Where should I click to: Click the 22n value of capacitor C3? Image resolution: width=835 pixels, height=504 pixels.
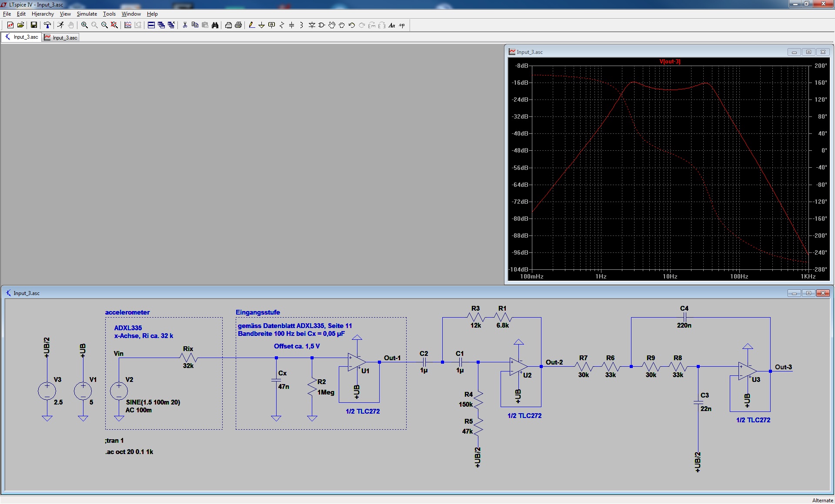click(706, 409)
